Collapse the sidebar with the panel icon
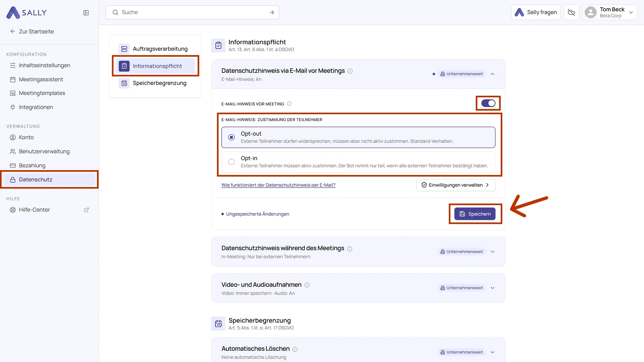644x362 pixels. pos(86,13)
